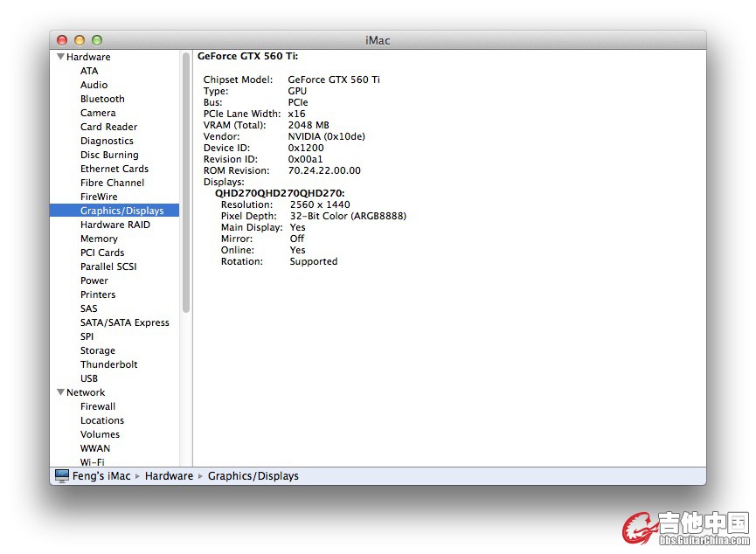Select SATA/SATA Express in sidebar
Image resolution: width=756 pixels, height=554 pixels.
click(124, 322)
